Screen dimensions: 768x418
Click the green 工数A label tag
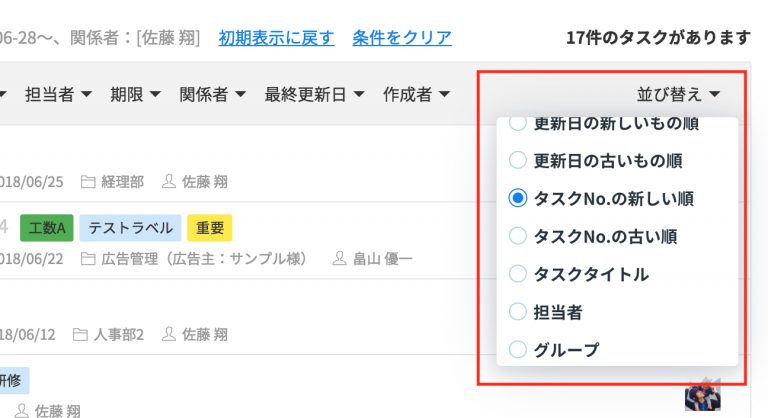(x=47, y=228)
